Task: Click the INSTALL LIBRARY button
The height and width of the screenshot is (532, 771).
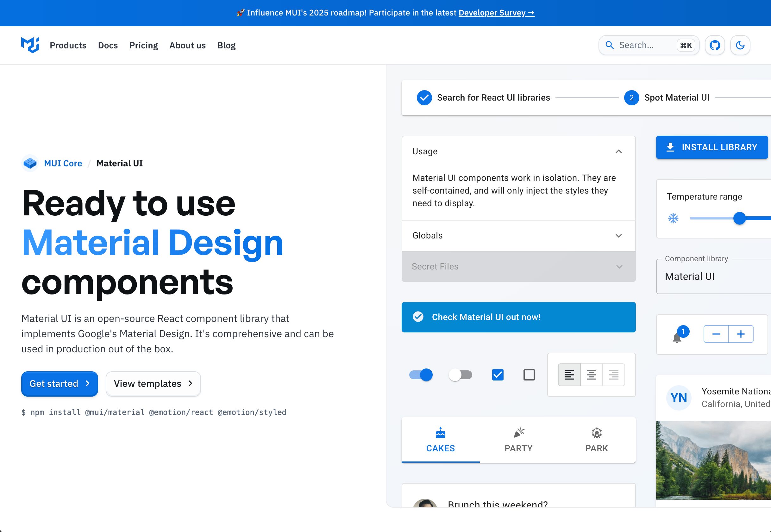Action: coord(711,147)
